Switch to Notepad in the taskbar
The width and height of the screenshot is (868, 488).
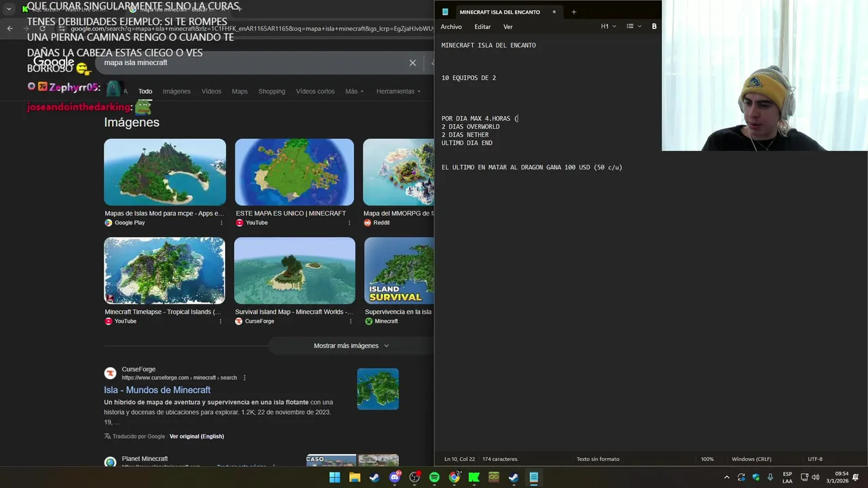534,477
